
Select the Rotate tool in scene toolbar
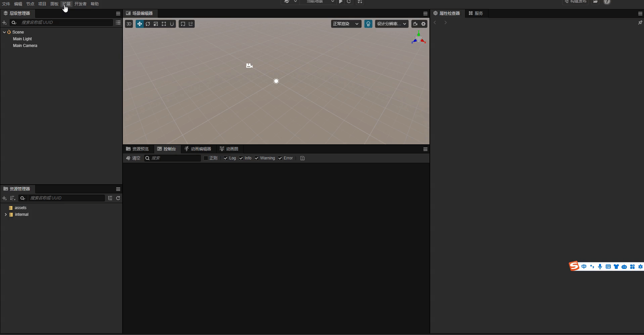pos(148,24)
